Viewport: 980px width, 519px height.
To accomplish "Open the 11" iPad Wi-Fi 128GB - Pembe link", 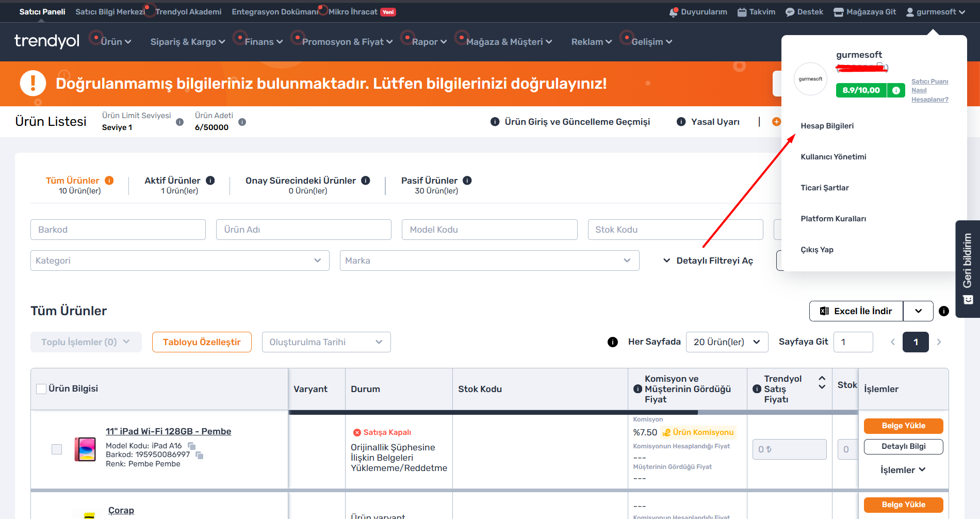I will pos(168,431).
